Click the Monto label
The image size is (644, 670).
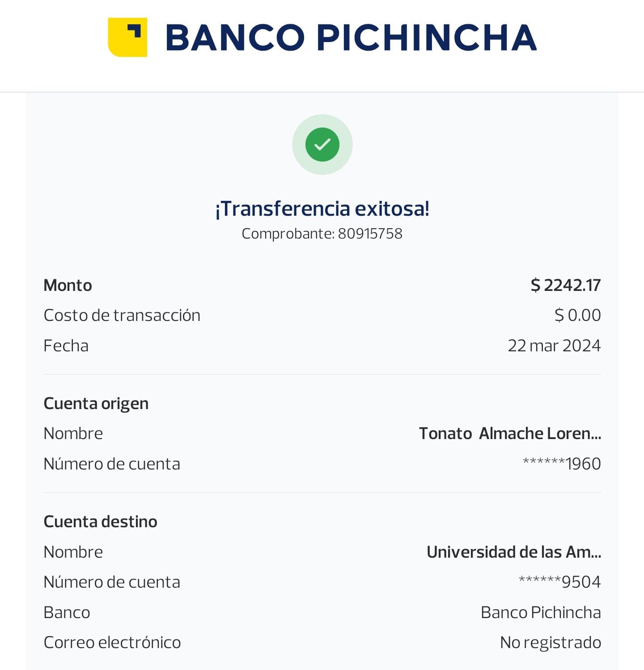point(68,285)
